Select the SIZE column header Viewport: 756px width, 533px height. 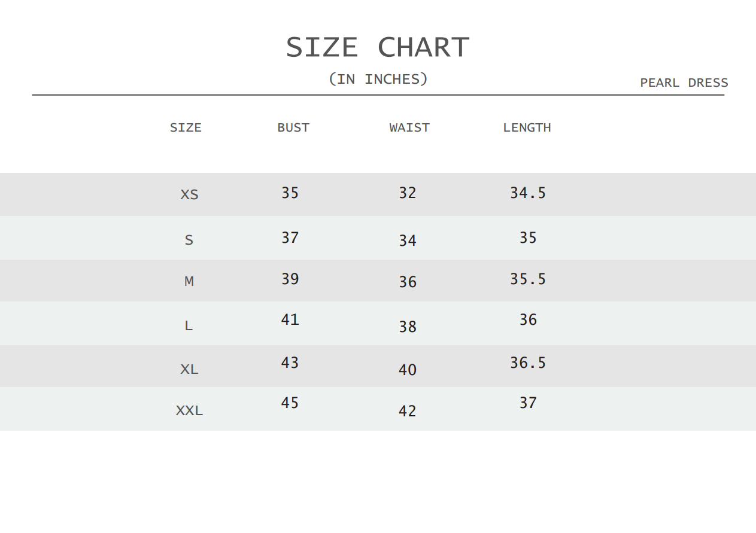[x=186, y=127]
